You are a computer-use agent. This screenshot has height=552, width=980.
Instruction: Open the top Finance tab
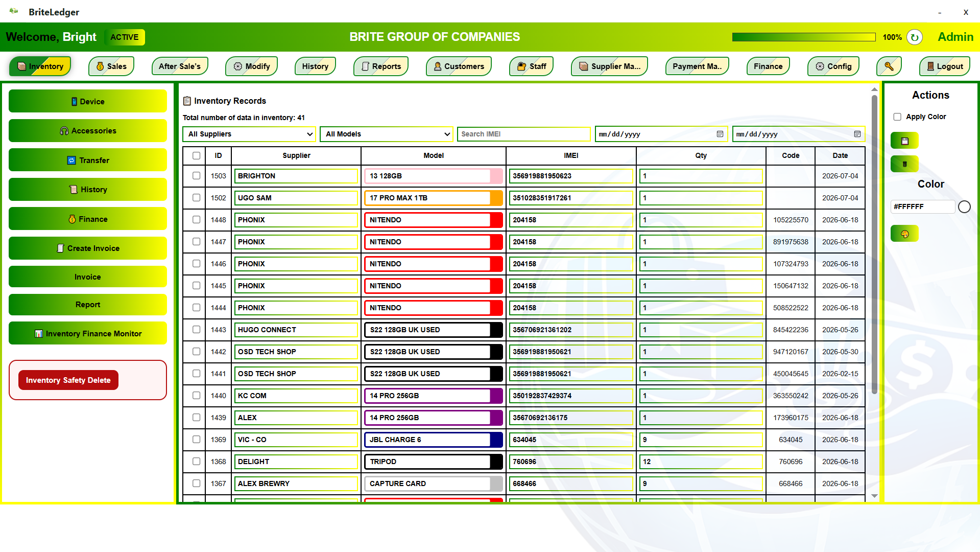click(768, 66)
